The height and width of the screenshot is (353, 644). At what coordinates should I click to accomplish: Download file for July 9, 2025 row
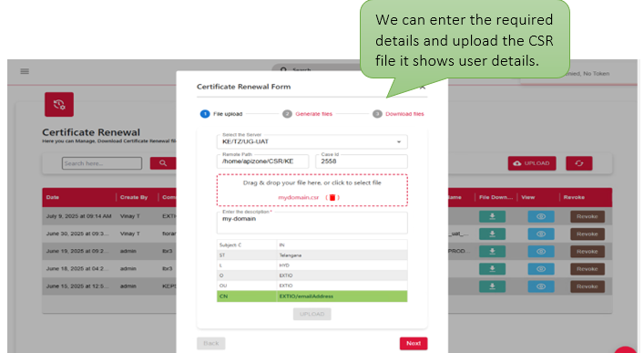(492, 216)
